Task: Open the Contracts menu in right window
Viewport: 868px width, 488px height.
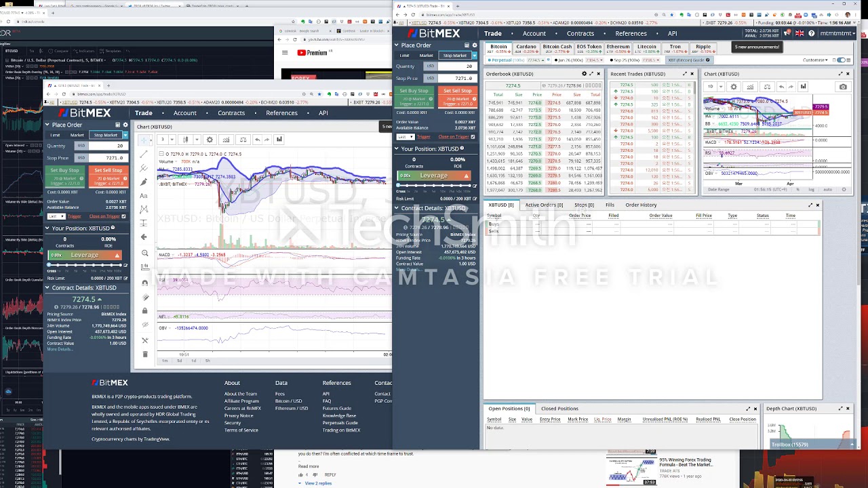Action: 580,33
